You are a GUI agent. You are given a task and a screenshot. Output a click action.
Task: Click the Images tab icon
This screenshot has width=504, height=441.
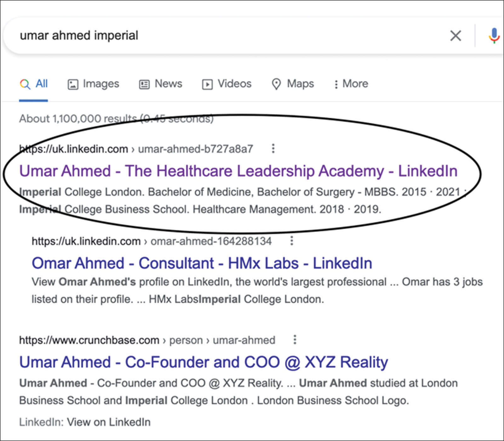click(73, 84)
